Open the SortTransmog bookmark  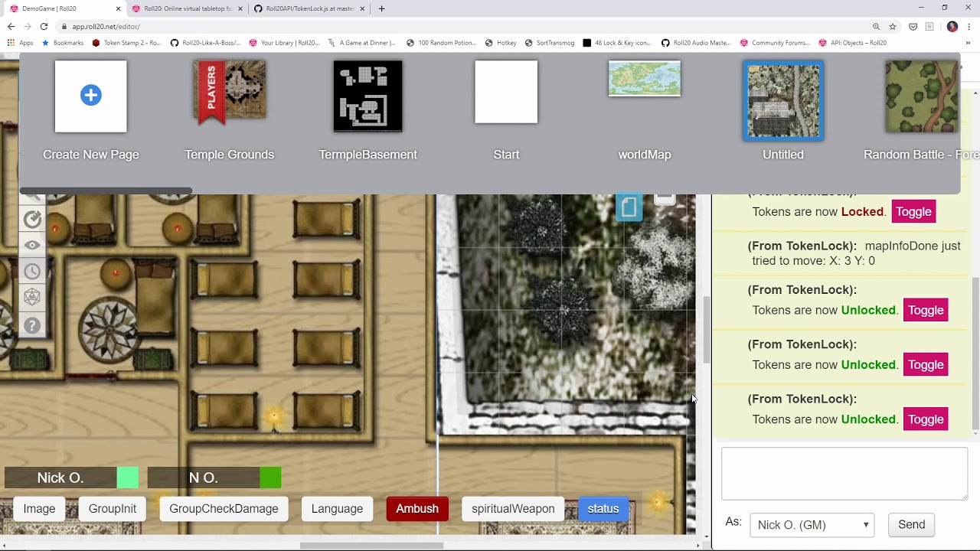[x=550, y=43]
